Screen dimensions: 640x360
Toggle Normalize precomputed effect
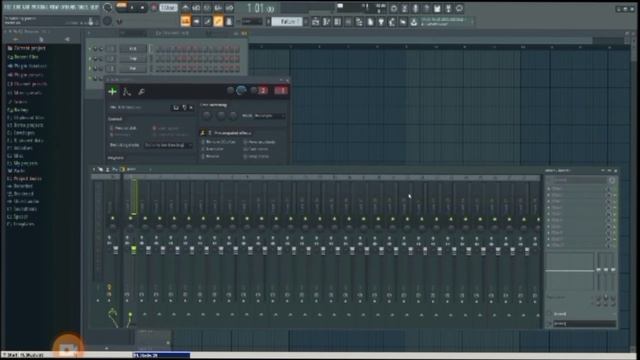(212, 149)
